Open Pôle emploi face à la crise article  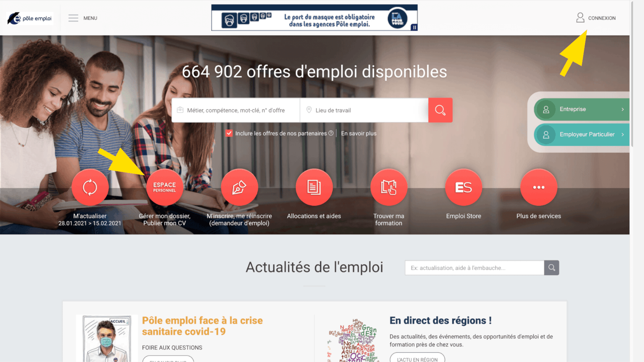pyautogui.click(x=202, y=326)
